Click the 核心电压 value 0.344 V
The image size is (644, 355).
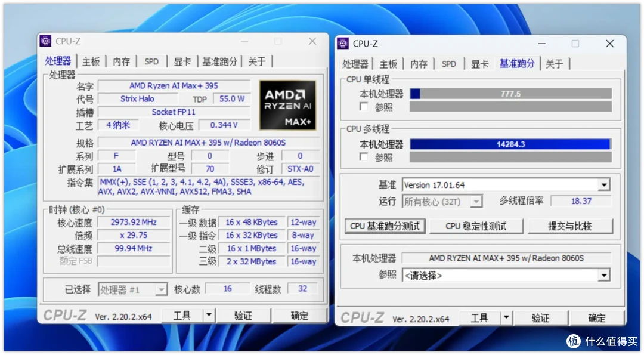coord(224,125)
